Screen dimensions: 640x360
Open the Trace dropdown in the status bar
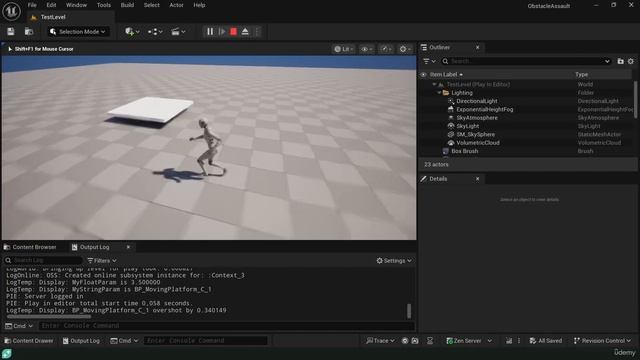pyautogui.click(x=380, y=341)
